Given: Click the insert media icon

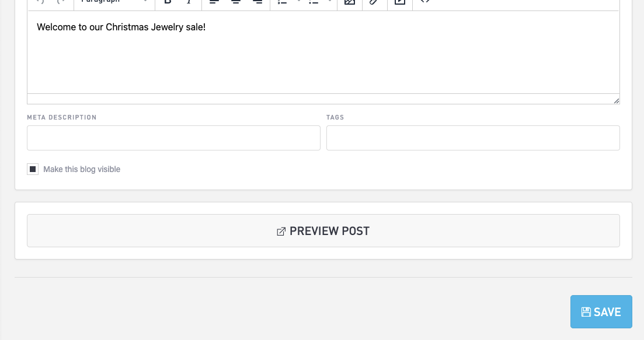Looking at the screenshot, I should pyautogui.click(x=399, y=2).
